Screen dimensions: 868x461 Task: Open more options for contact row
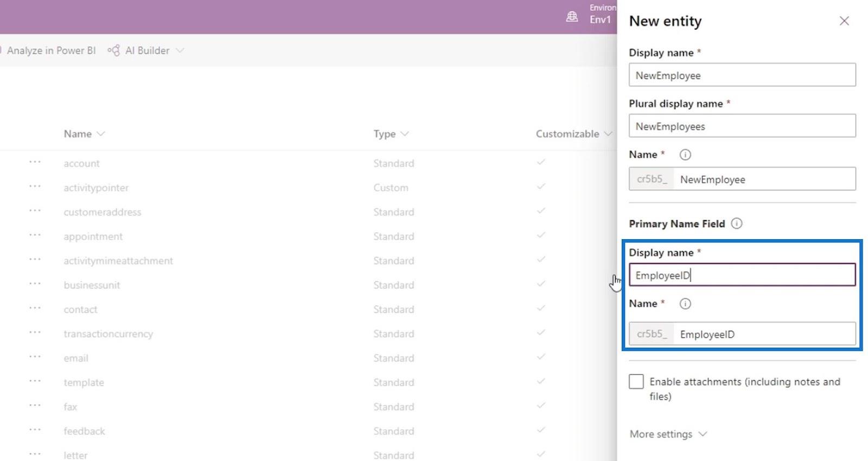(35, 308)
